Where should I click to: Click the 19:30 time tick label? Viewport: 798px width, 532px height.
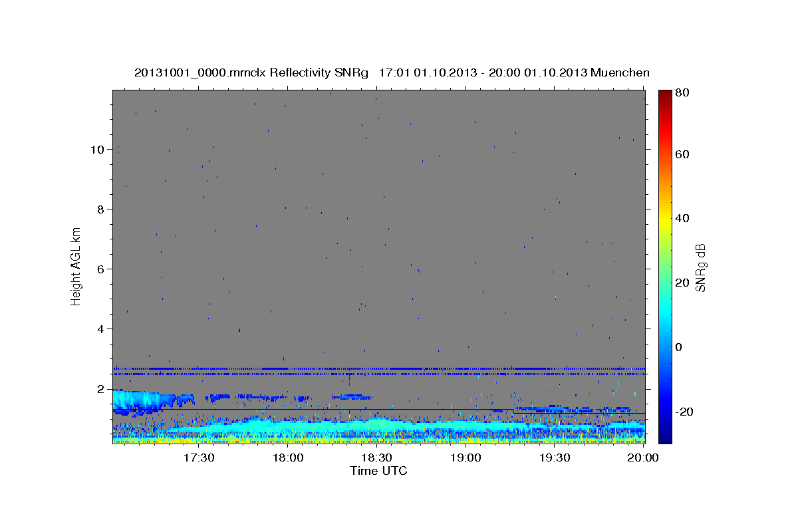click(555, 458)
